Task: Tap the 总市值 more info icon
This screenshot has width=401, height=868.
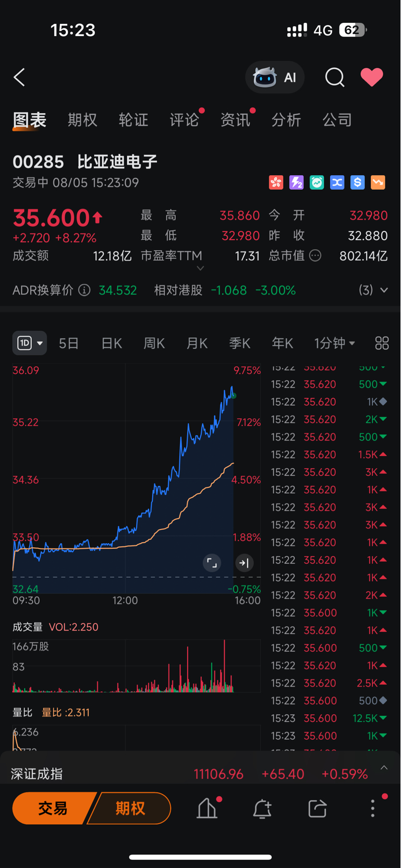Action: point(315,255)
